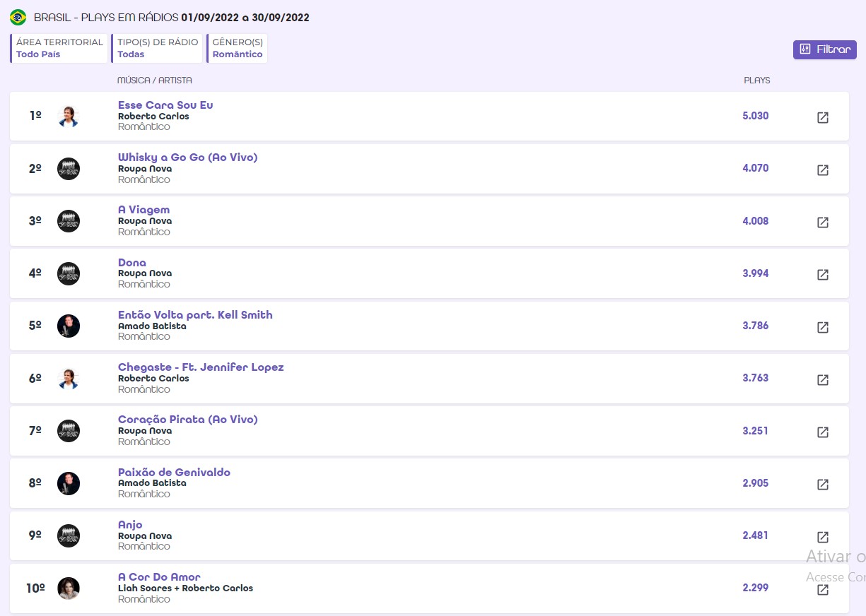866x616 pixels.
Task: Open song title A Cor Do Amor
Action: [159, 577]
